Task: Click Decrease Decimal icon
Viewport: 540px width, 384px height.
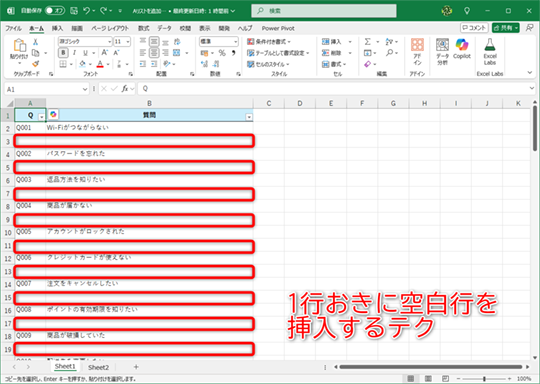Action: pyautogui.click(x=216, y=64)
